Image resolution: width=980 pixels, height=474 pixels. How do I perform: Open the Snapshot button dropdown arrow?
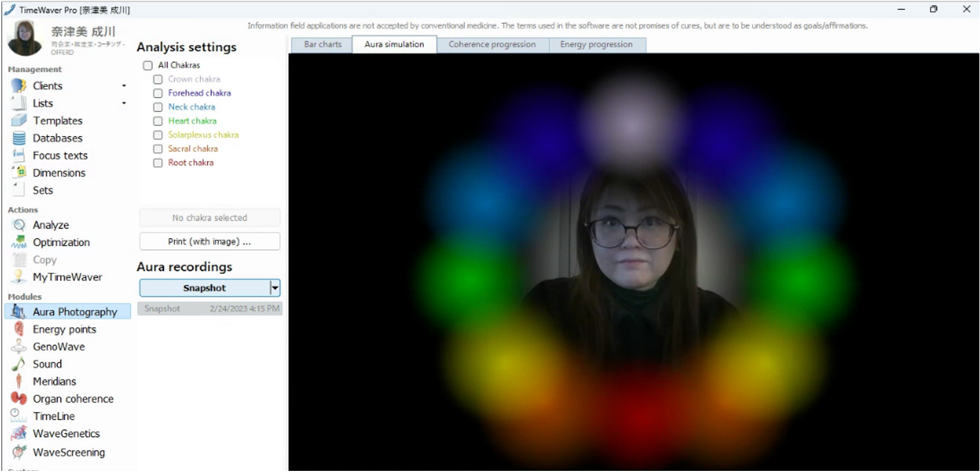pyautogui.click(x=275, y=288)
